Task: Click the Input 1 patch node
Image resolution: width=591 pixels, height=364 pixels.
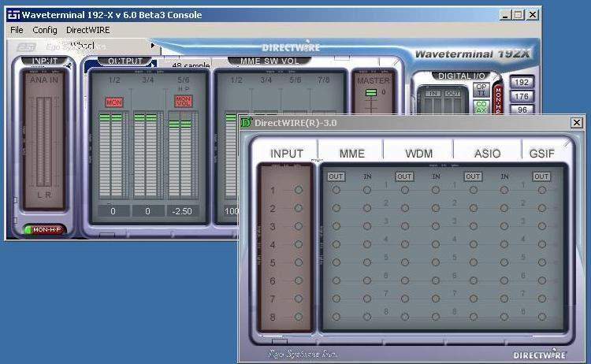Action: pyautogui.click(x=299, y=190)
